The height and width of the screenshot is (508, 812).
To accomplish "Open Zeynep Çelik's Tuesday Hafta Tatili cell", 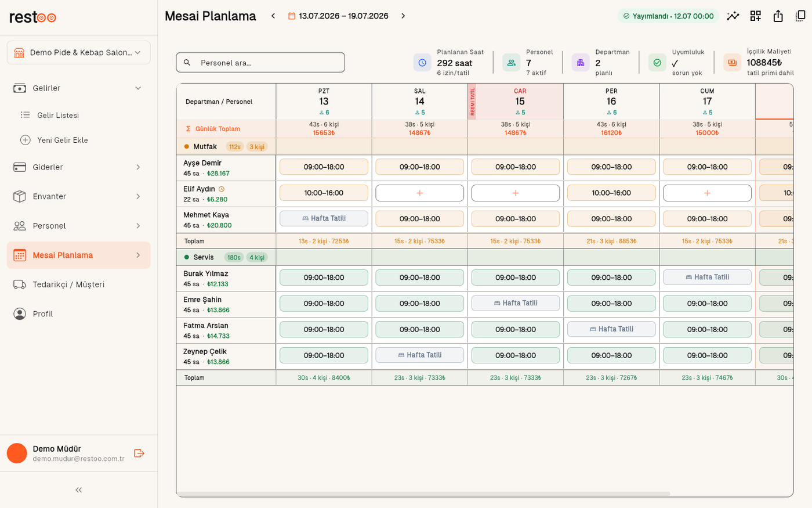I will click(420, 355).
